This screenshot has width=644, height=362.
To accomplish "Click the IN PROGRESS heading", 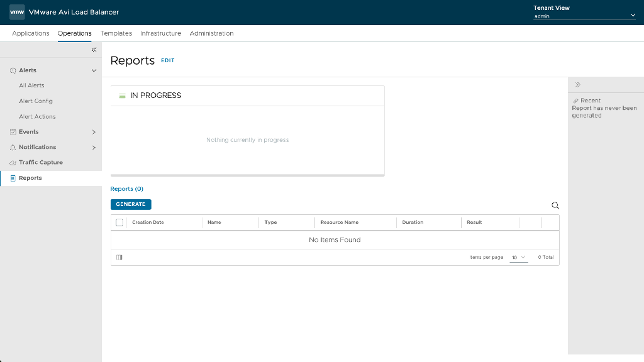I will (x=156, y=96).
